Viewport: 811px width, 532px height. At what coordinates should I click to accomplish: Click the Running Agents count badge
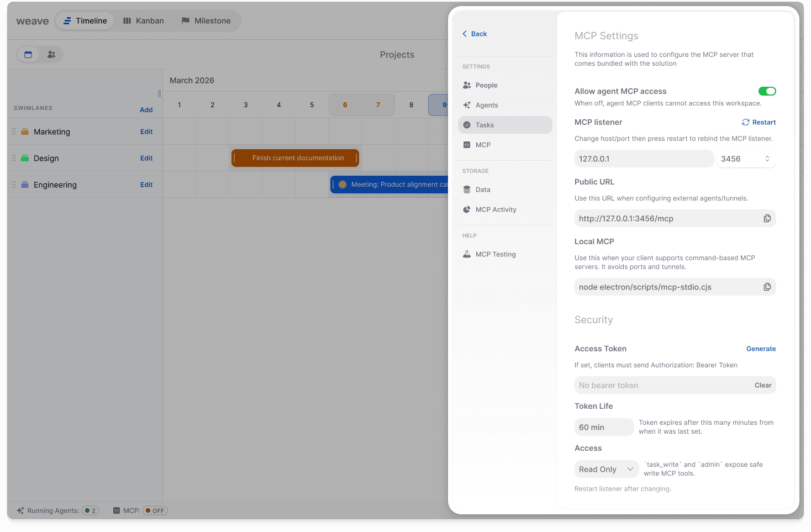point(91,510)
